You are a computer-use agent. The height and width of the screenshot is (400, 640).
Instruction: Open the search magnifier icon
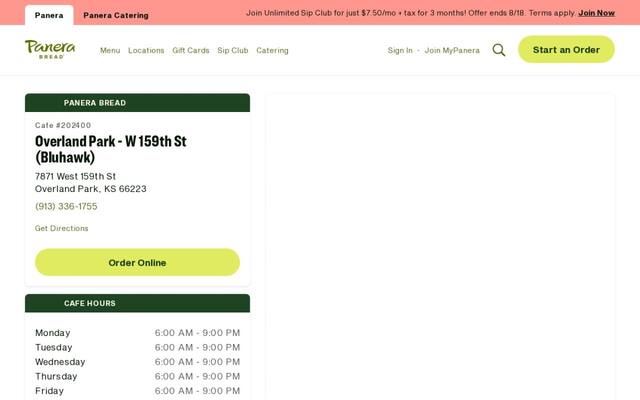coord(498,50)
